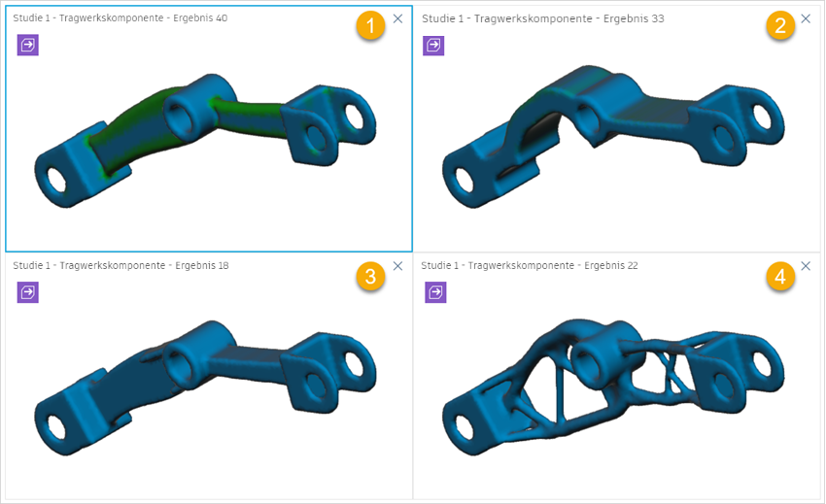Screen dimensions: 826x504
Task: Click the title 'Studie 1 - Tragwerkskomponente - Ergebnis 22'
Action: click(x=530, y=265)
